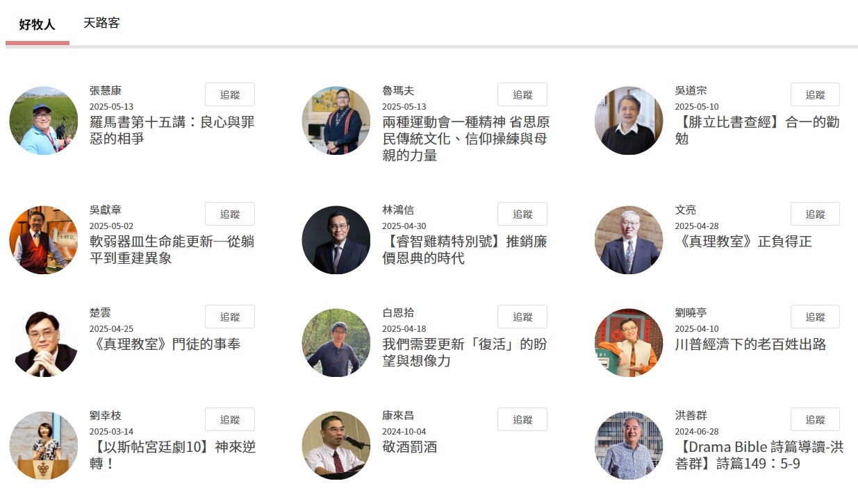This screenshot has width=858, height=504.
Task: Follow 吳獻章 using 追蹤
Action: click(x=230, y=214)
